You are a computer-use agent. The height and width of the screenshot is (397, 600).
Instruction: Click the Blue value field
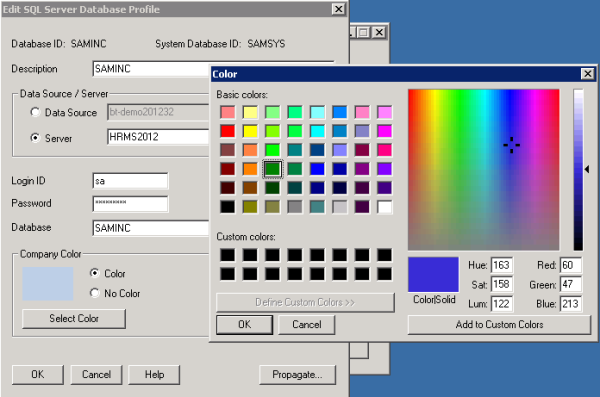(571, 304)
